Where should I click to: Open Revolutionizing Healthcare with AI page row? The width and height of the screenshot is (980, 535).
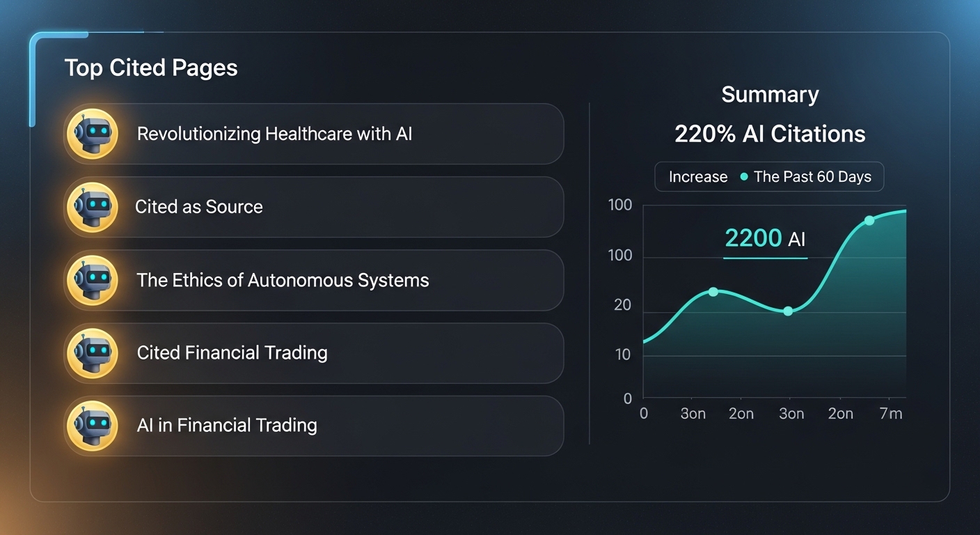[x=313, y=134]
